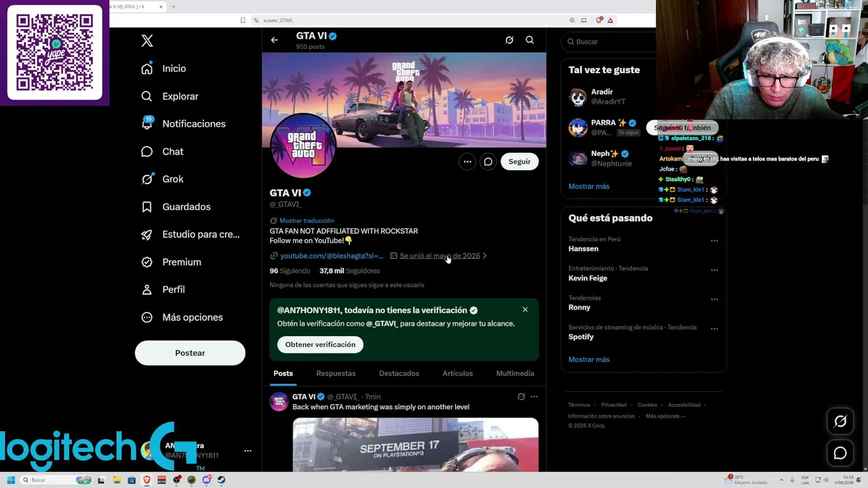Open Windows Start menu

point(11,480)
